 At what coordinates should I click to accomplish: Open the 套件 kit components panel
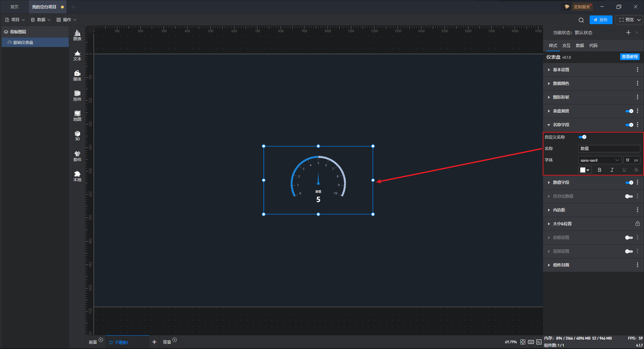point(77,156)
